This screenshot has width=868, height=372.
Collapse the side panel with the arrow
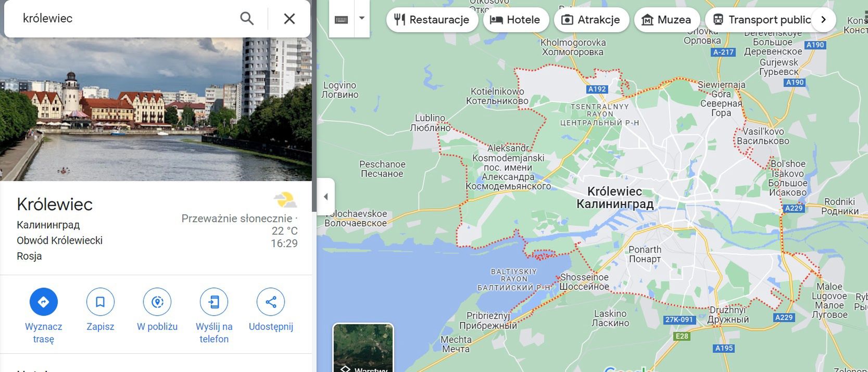(325, 197)
